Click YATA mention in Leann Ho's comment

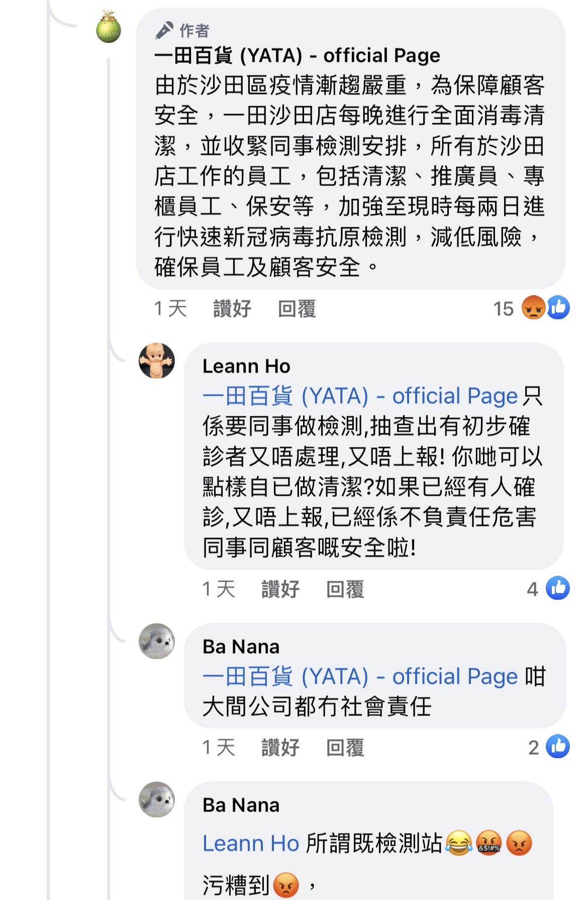[x=360, y=396]
